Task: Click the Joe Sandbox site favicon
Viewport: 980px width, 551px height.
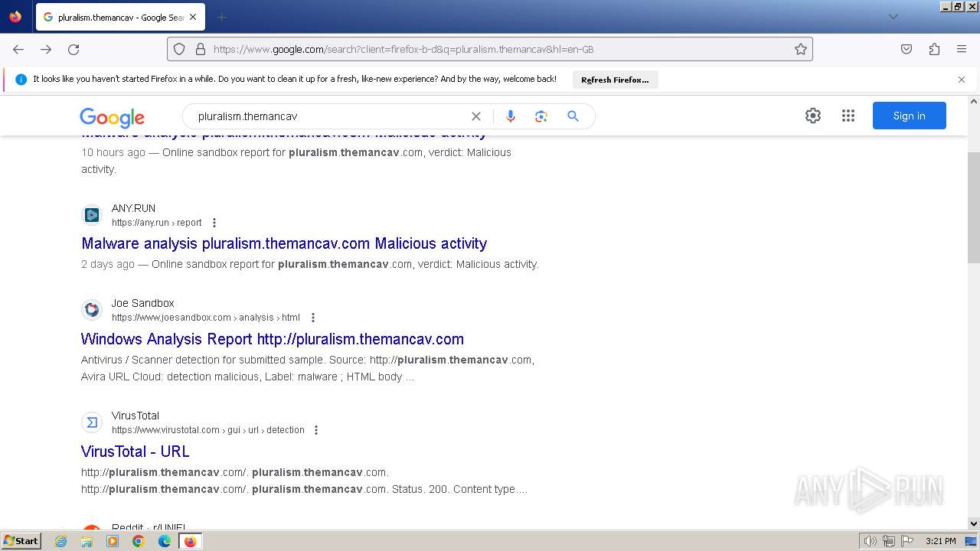Action: pos(92,310)
